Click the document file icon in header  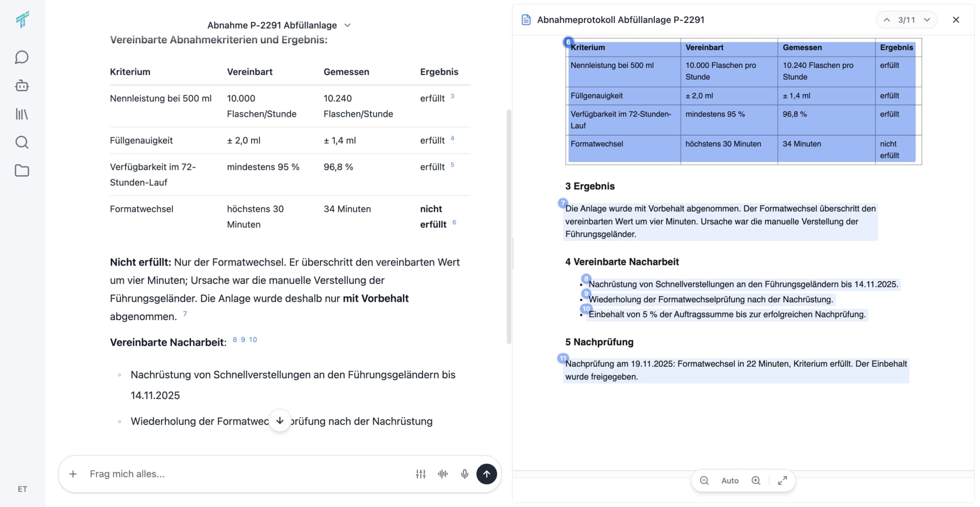coord(526,20)
